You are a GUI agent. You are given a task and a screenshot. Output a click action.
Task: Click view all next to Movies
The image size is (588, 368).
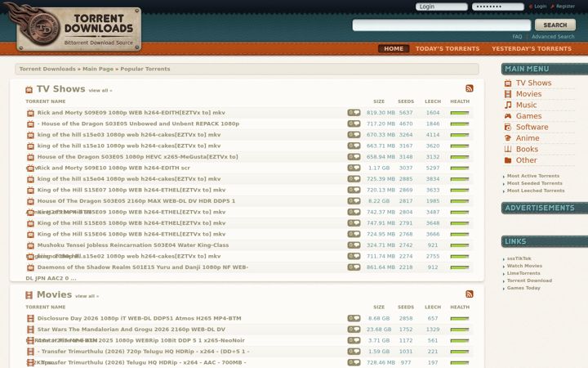click(x=87, y=296)
